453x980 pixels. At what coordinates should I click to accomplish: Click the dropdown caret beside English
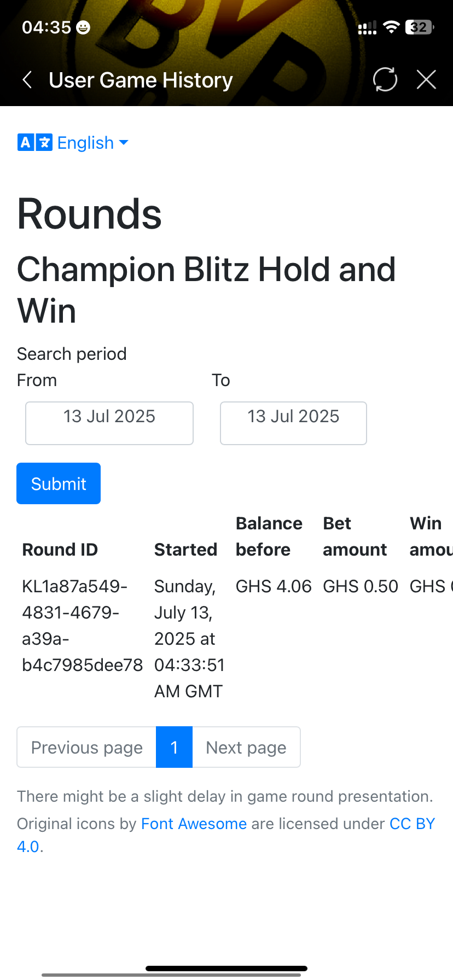click(124, 143)
